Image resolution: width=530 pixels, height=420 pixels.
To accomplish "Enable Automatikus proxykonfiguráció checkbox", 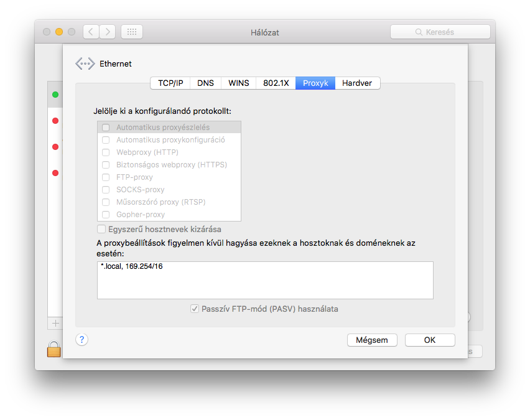I will 106,140.
